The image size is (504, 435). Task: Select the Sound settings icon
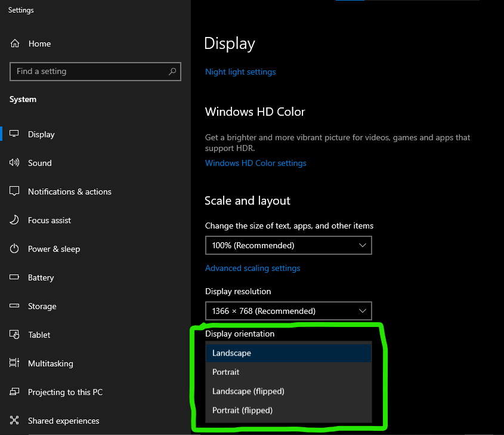click(x=13, y=163)
